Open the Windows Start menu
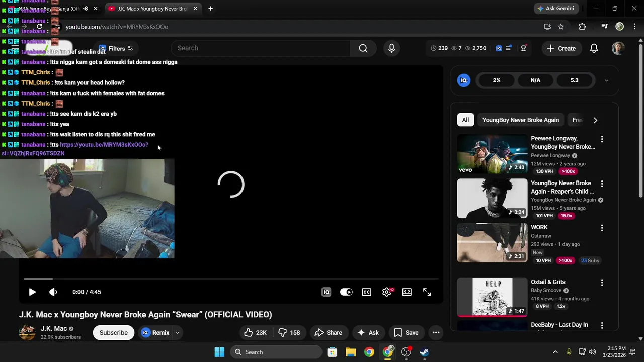Image resolution: width=644 pixels, height=362 pixels. pos(220,352)
